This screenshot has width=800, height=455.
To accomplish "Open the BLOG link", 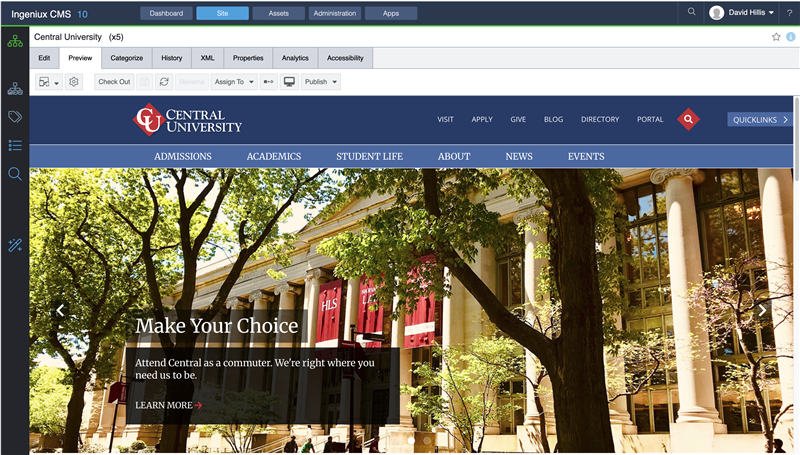I will tap(554, 119).
